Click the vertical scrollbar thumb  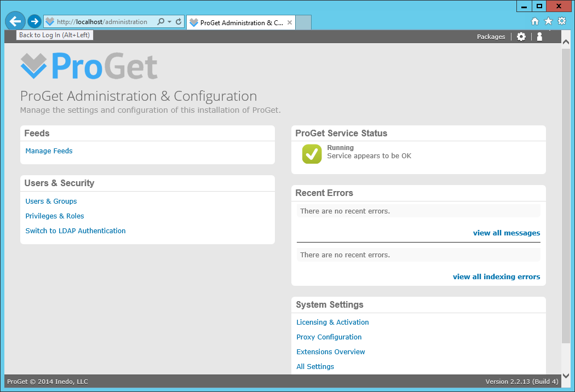pos(566,196)
